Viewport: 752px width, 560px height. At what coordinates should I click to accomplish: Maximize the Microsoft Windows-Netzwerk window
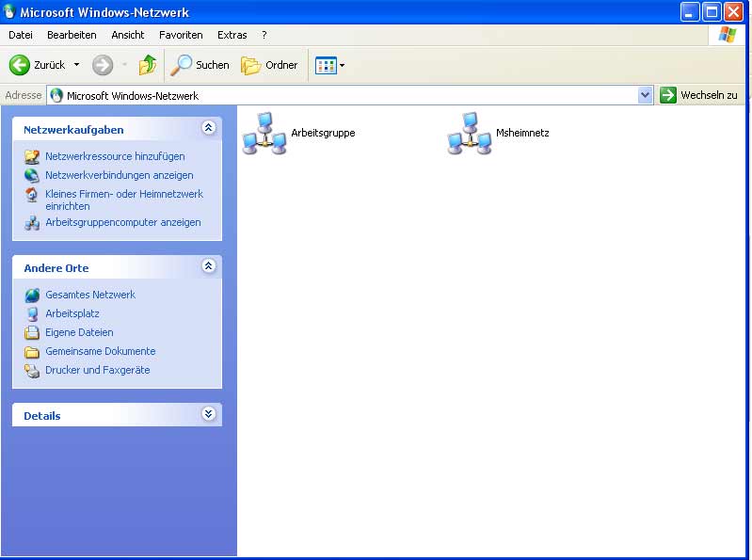(x=712, y=12)
